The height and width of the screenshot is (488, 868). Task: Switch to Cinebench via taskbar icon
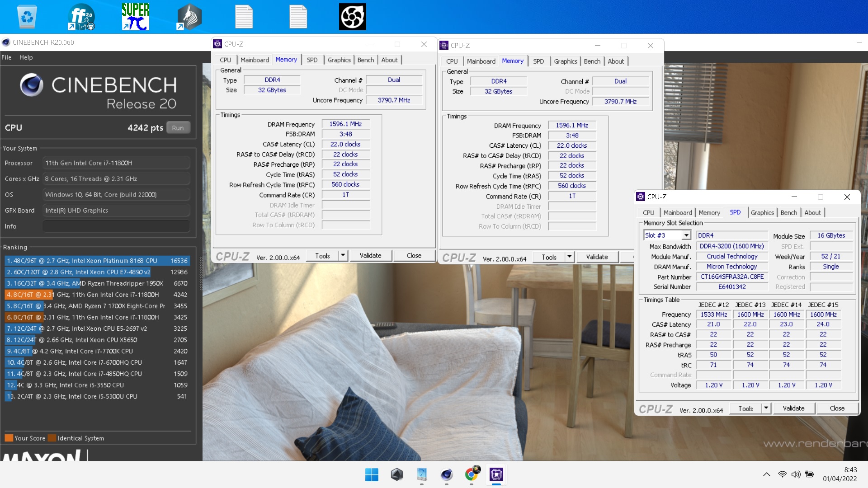tap(446, 474)
